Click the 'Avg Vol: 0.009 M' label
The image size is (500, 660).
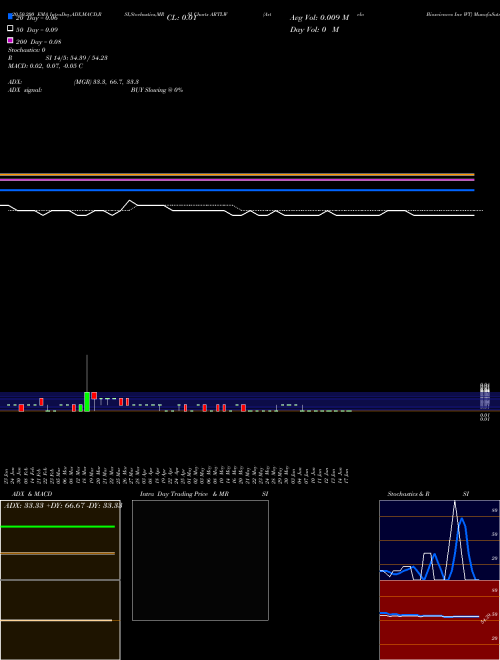(319, 18)
